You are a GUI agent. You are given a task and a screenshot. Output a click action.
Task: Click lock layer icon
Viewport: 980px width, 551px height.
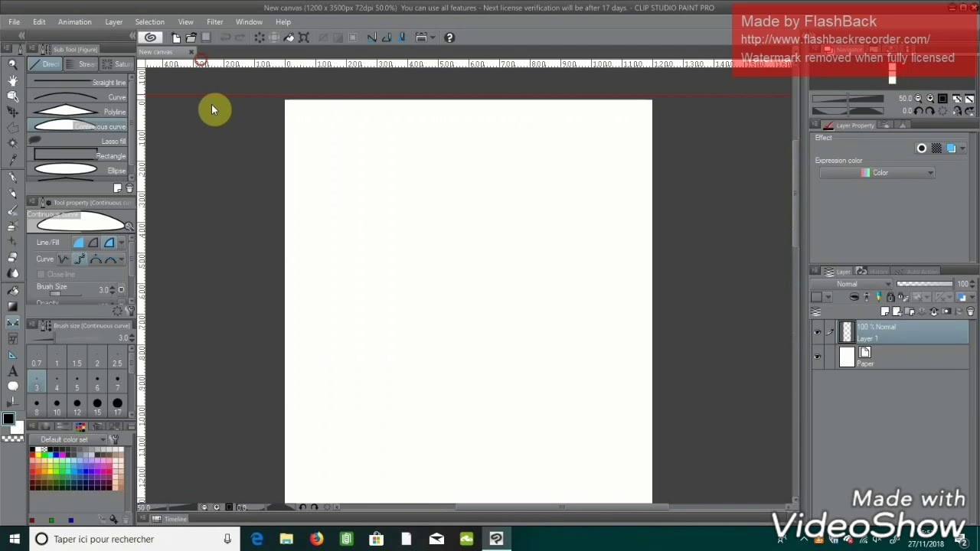[890, 297]
